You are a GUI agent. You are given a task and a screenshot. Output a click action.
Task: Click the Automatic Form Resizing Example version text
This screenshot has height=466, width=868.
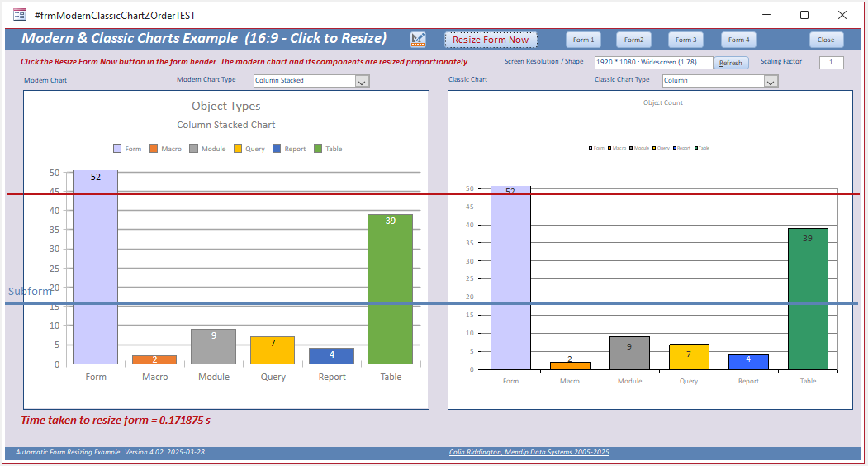coord(110,452)
